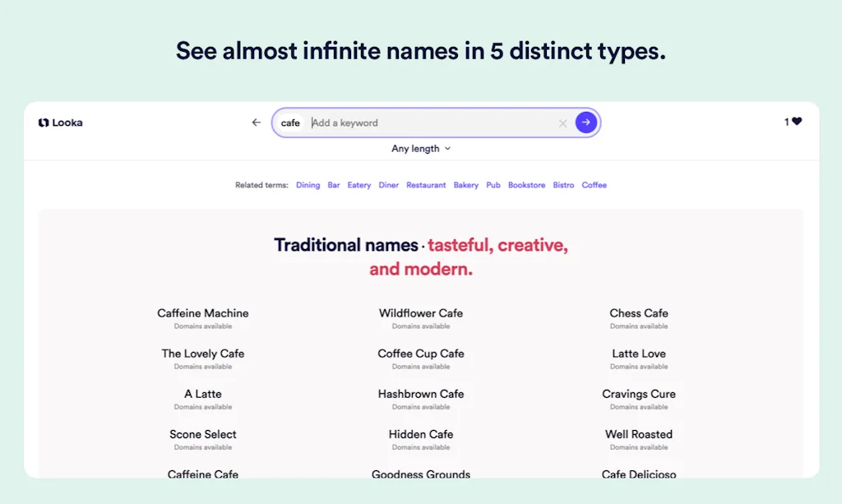Open the Caffeine Machine name

[203, 313]
